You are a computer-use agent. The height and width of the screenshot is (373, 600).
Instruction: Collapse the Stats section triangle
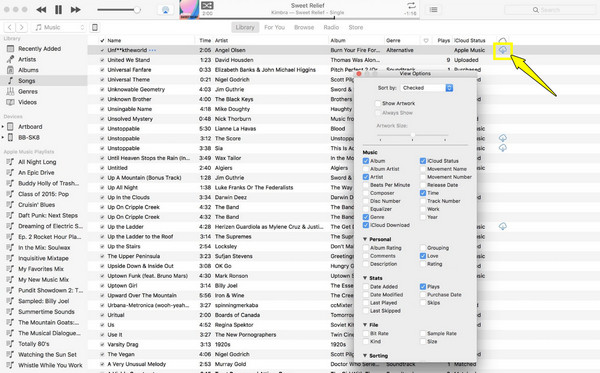point(365,278)
